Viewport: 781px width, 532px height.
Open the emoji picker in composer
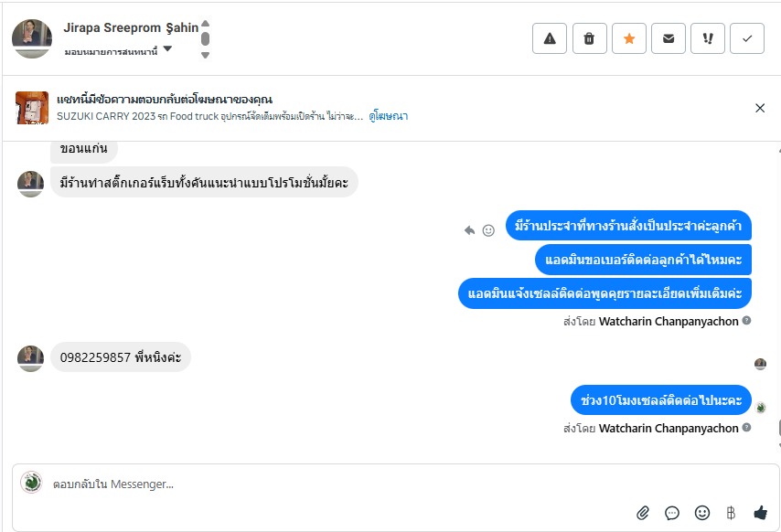click(x=701, y=513)
